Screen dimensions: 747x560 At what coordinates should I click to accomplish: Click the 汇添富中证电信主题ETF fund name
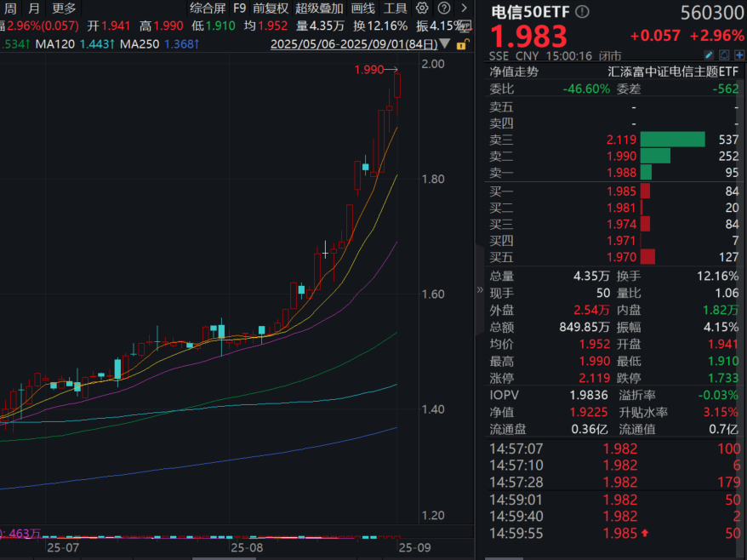674,71
